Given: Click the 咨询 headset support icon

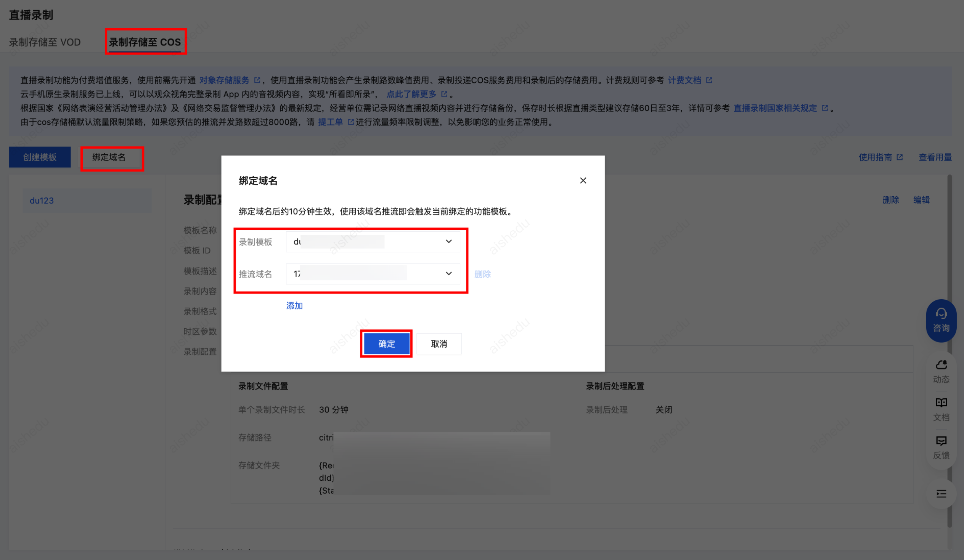Looking at the screenshot, I should click(x=941, y=314).
